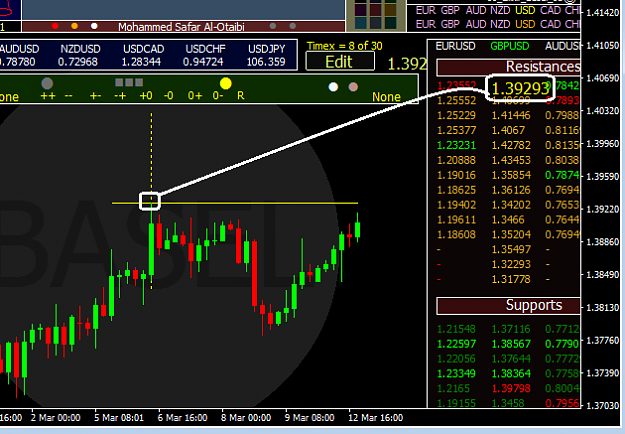Pick the dark olive swatch in the color grid
The image size is (625, 434).
[x=390, y=10]
